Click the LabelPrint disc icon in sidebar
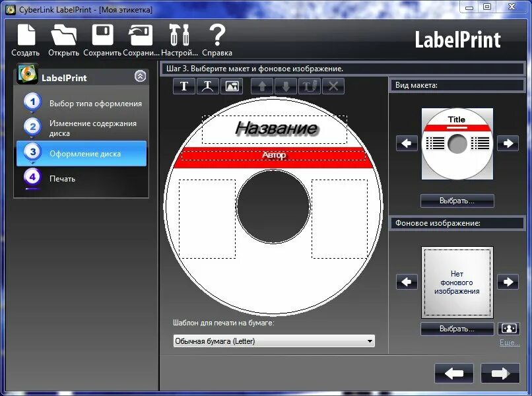The width and height of the screenshot is (532, 396). click(27, 74)
